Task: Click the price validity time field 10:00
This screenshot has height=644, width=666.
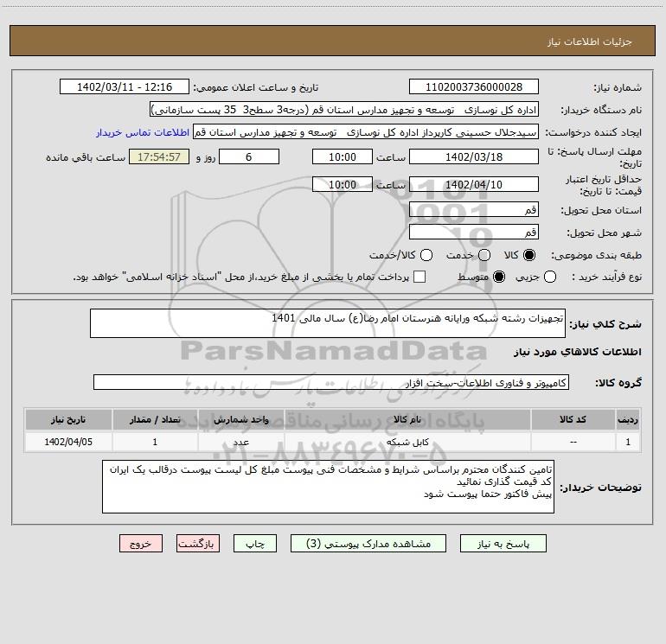Action: tap(343, 185)
